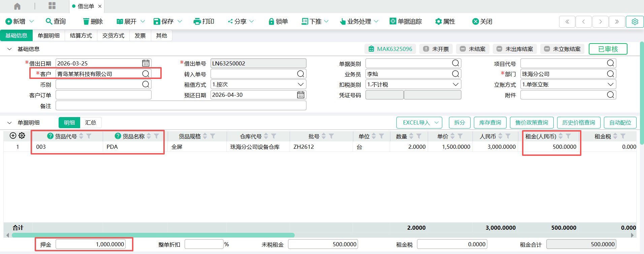Click the 库存查询 button
This screenshot has width=644, height=254.
click(x=490, y=122)
